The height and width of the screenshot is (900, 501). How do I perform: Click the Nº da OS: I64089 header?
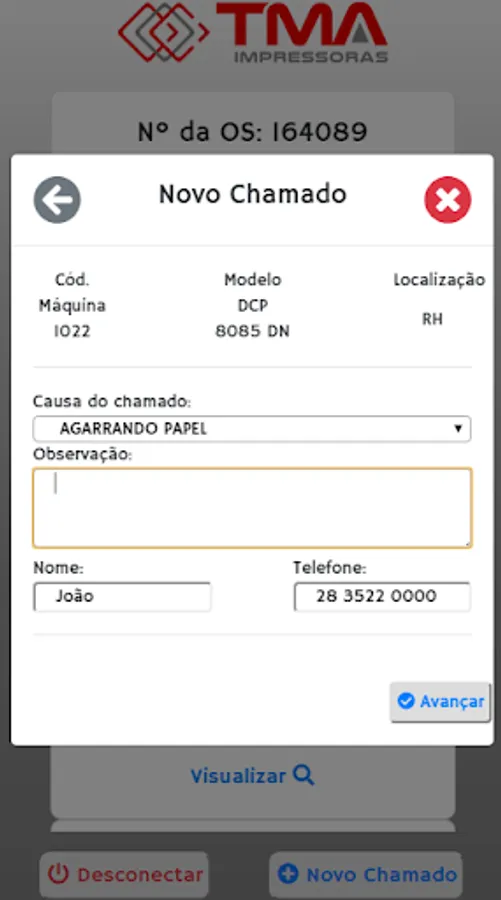253,131
